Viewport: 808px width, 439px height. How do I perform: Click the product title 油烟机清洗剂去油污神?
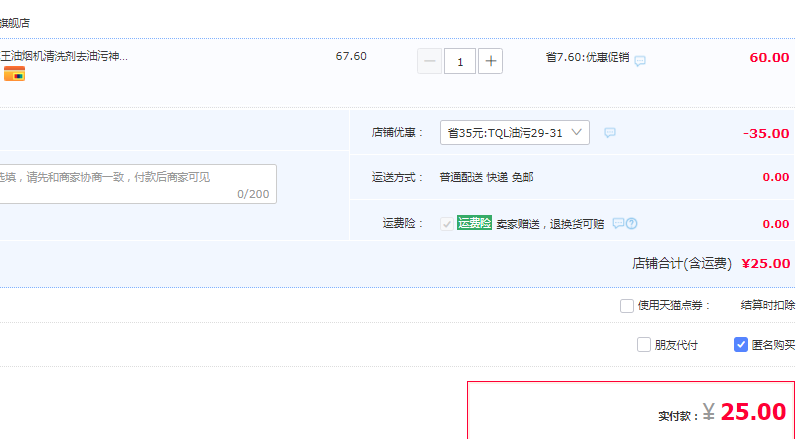[x=64, y=56]
